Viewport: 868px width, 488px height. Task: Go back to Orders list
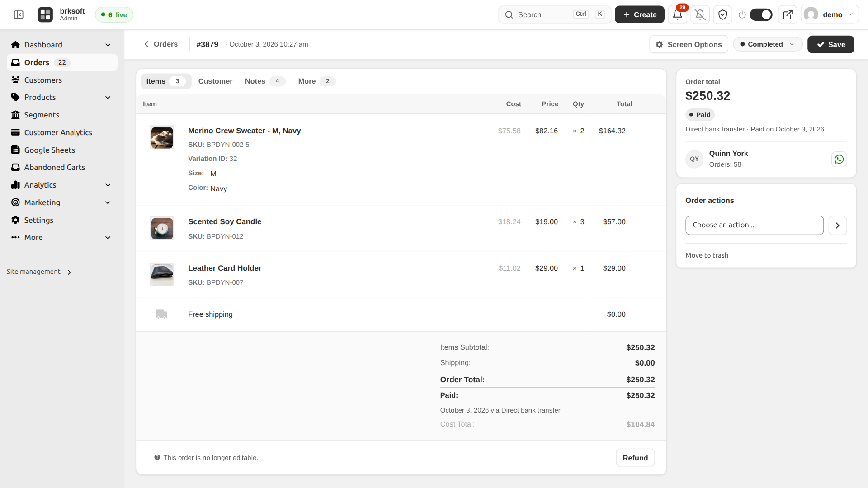pyautogui.click(x=161, y=44)
